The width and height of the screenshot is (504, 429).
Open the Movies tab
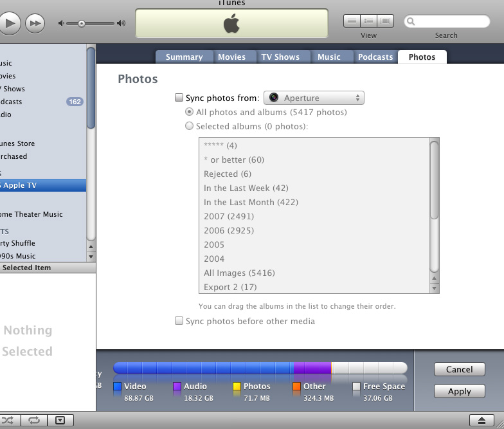(x=231, y=57)
